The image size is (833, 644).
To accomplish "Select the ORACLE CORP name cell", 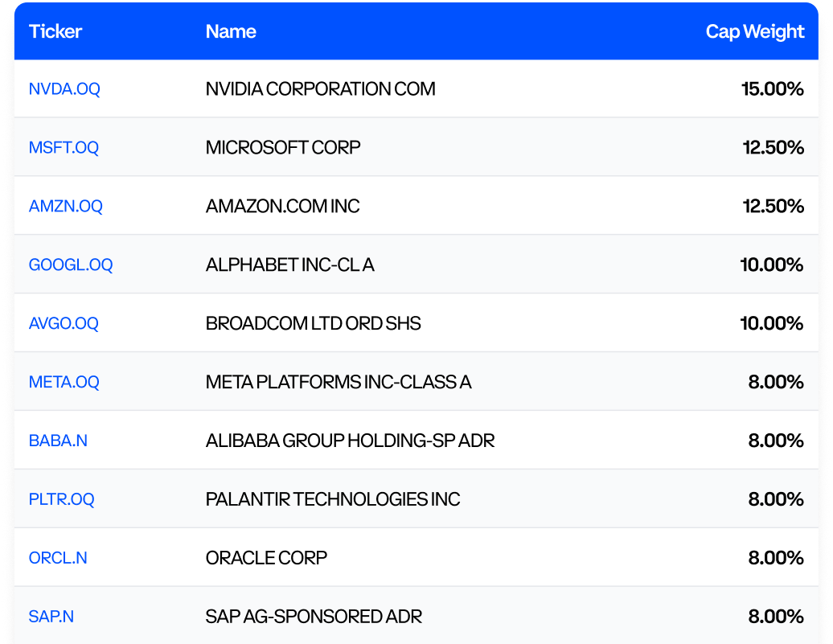I will (266, 558).
